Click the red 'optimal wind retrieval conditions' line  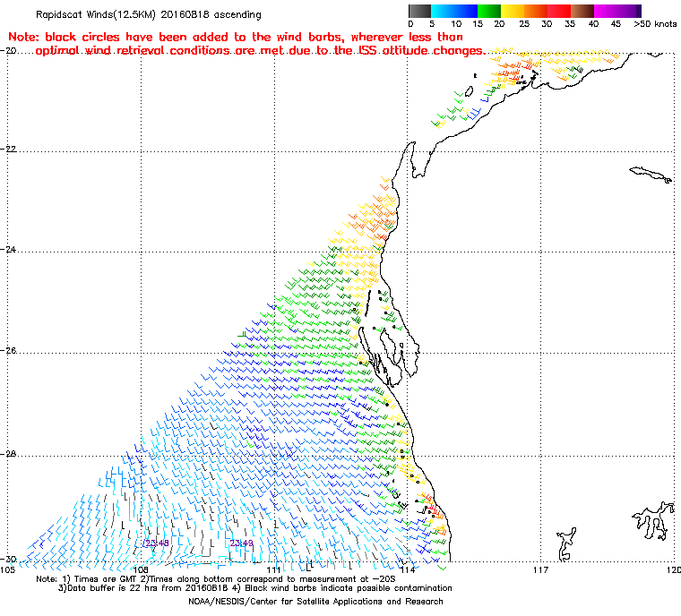tap(260, 51)
